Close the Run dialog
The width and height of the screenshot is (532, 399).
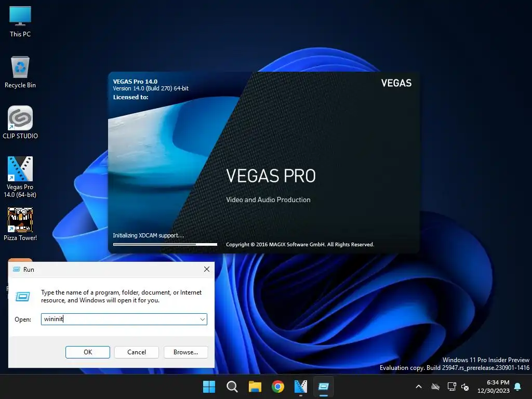point(207,269)
